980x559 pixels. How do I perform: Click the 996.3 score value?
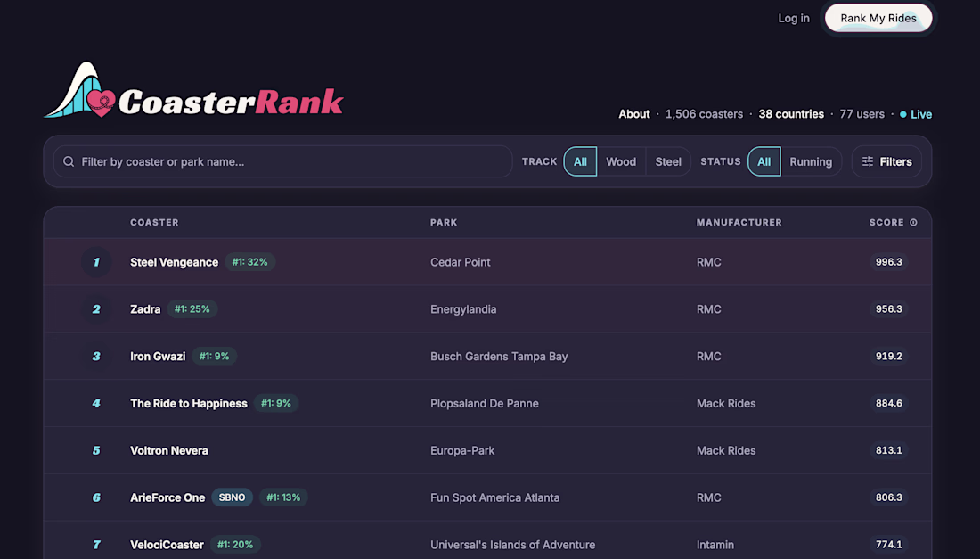pyautogui.click(x=888, y=262)
